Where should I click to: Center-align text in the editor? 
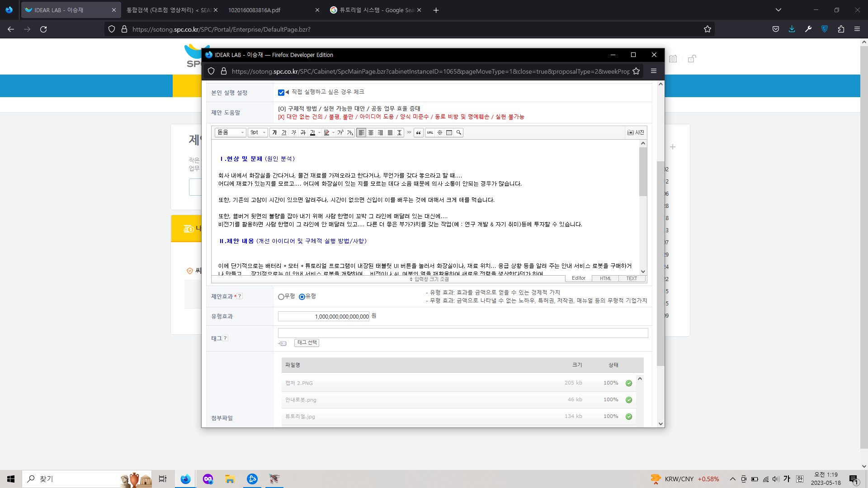371,132
